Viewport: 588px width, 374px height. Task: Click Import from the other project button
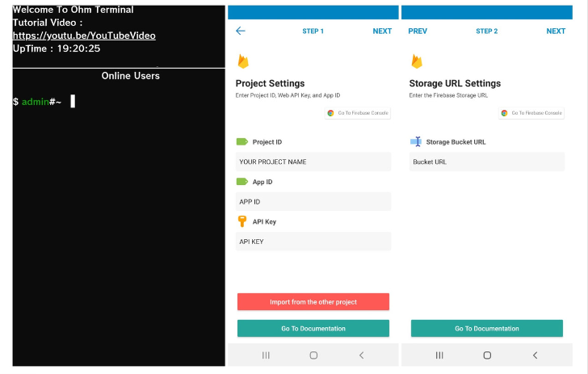point(313,302)
